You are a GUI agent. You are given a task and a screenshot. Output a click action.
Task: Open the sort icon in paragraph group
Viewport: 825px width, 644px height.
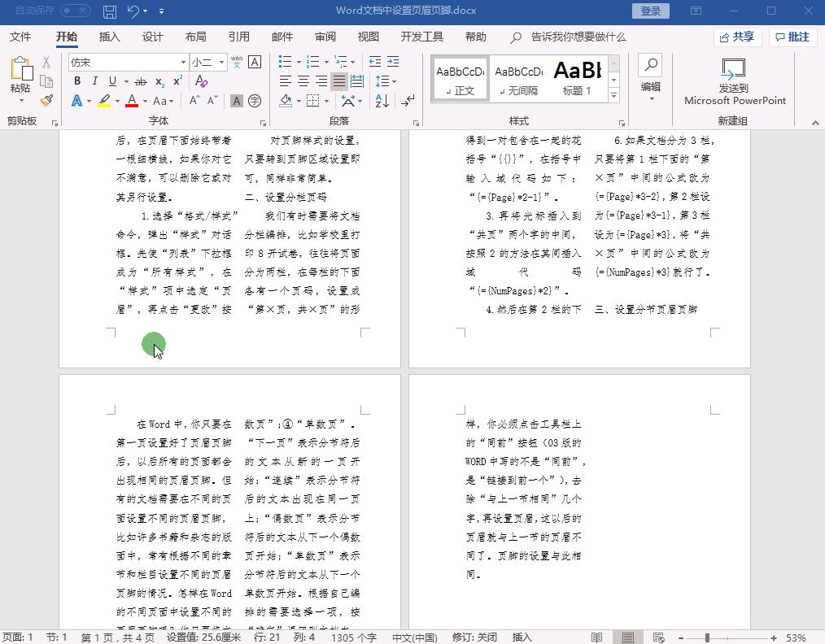382,102
